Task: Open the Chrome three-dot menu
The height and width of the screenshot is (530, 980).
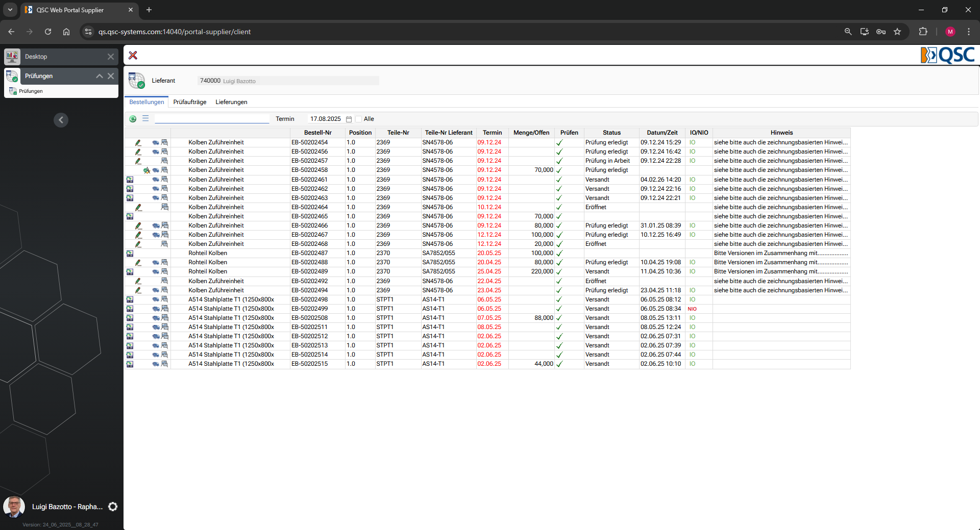Action: tap(969, 32)
